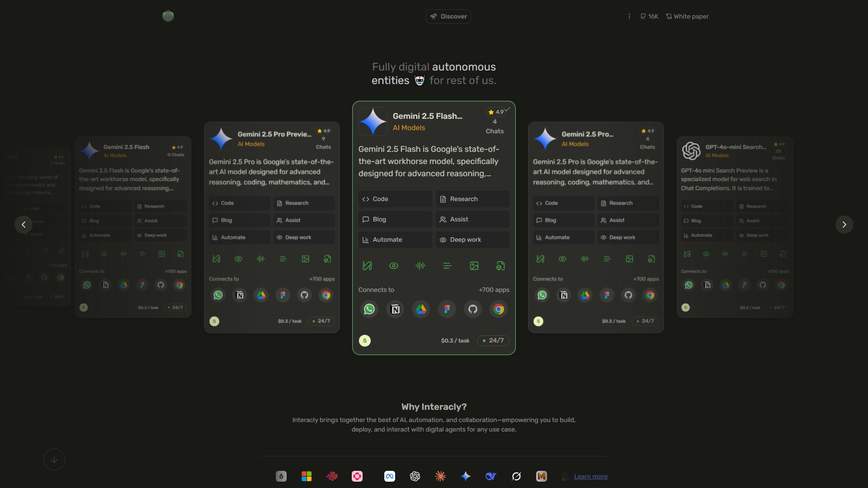Select the Notion integration icon

pos(395,309)
